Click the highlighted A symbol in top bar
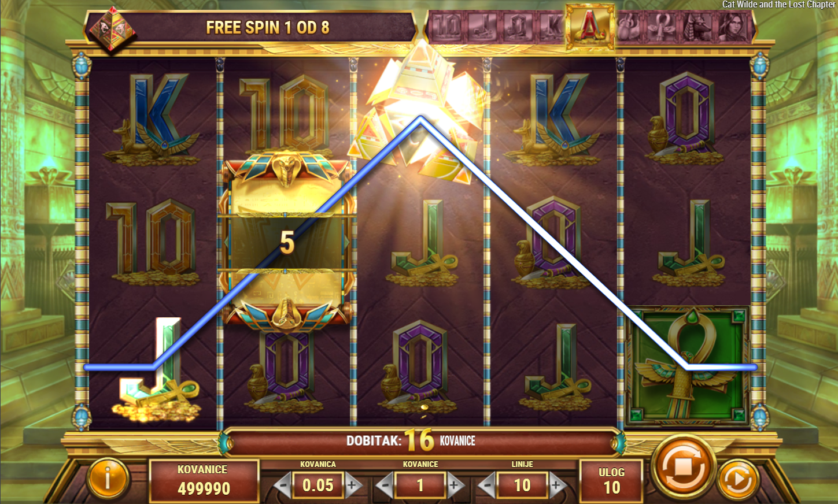Viewport: 838px width, 504px height. (589, 25)
